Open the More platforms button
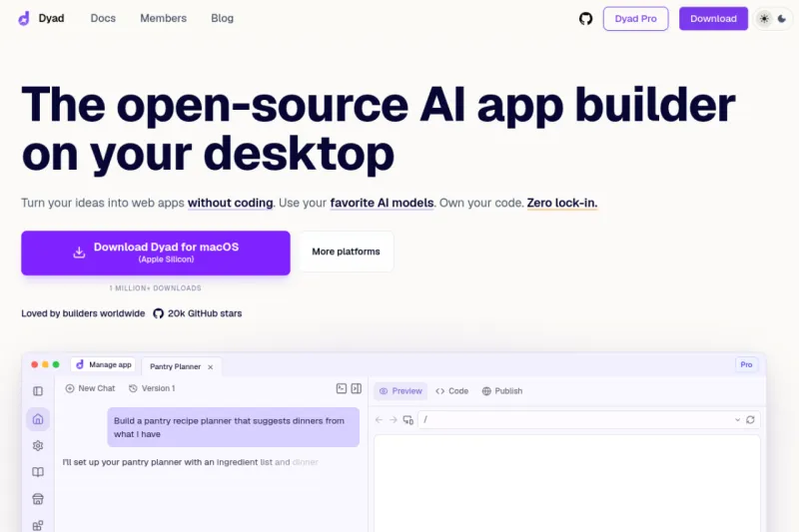This screenshot has width=799, height=532. (346, 252)
